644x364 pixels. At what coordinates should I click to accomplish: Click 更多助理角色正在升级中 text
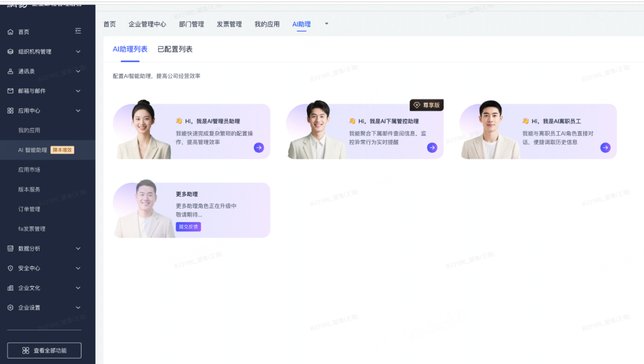pos(206,206)
